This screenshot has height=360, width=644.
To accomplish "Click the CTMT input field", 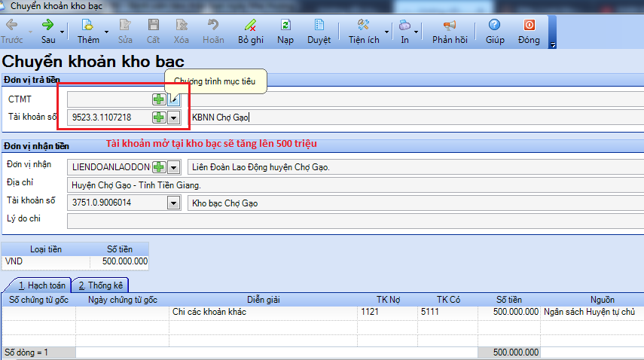I will [110, 99].
